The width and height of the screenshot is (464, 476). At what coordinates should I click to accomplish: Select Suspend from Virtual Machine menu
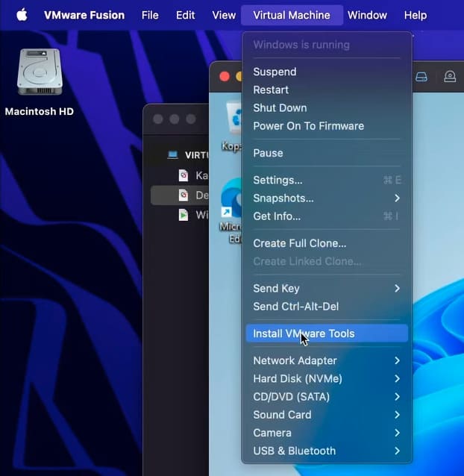tap(275, 72)
